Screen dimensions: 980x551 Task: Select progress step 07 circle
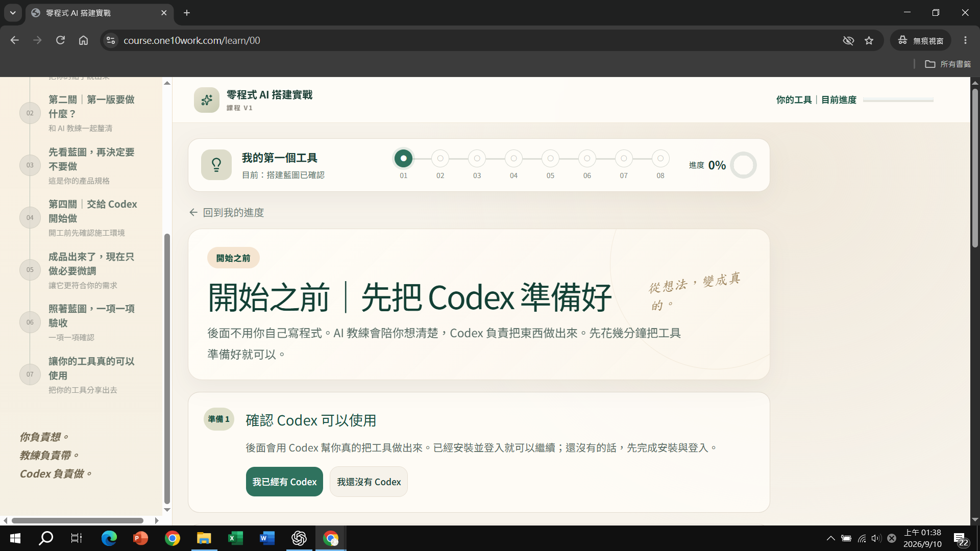coord(624,158)
